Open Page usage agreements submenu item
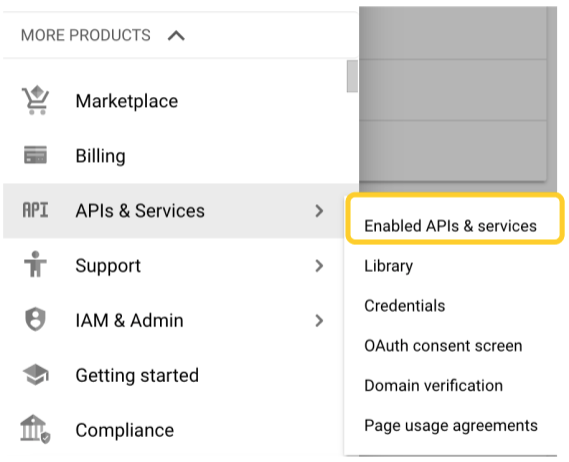569x462 pixels. [x=451, y=425]
